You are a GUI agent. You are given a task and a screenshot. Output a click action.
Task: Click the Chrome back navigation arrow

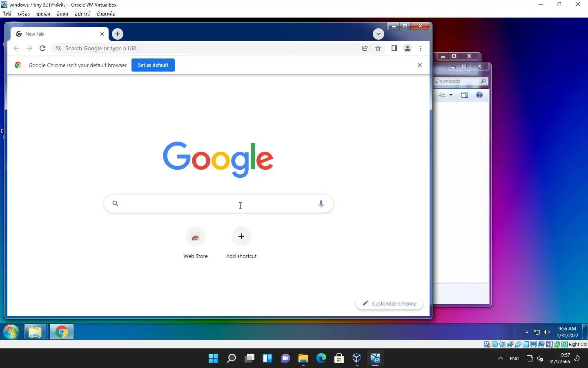(16, 48)
